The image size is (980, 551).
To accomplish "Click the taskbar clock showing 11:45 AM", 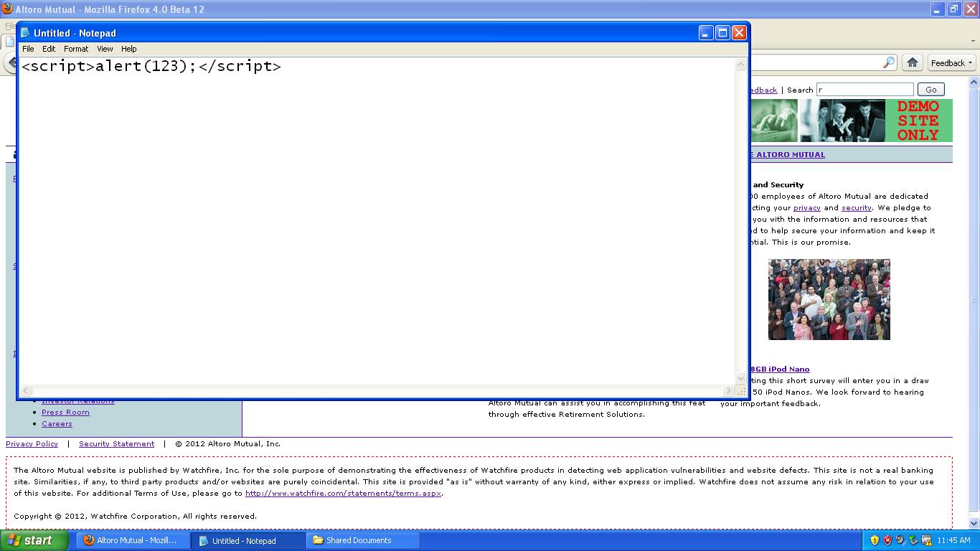I will pos(953,540).
